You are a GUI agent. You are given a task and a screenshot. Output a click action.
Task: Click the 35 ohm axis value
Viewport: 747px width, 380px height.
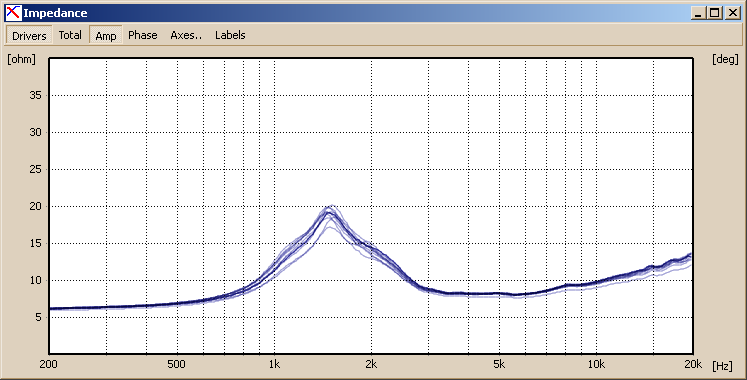click(35, 95)
